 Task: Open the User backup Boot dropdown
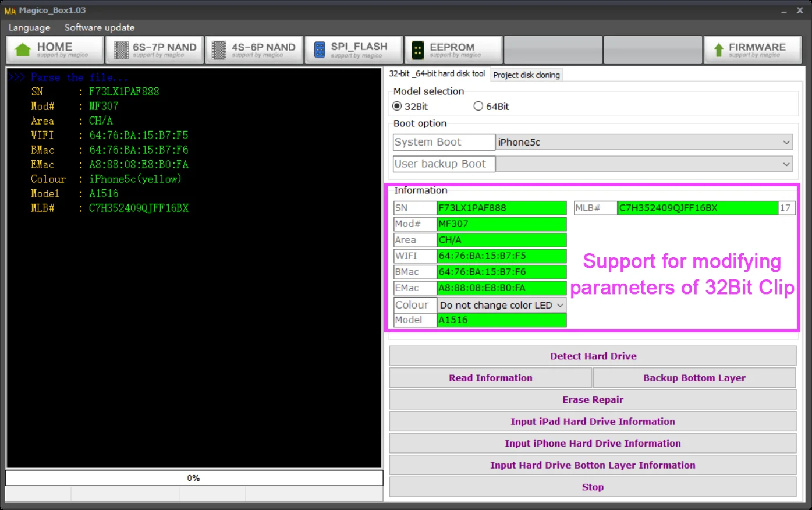(644, 164)
